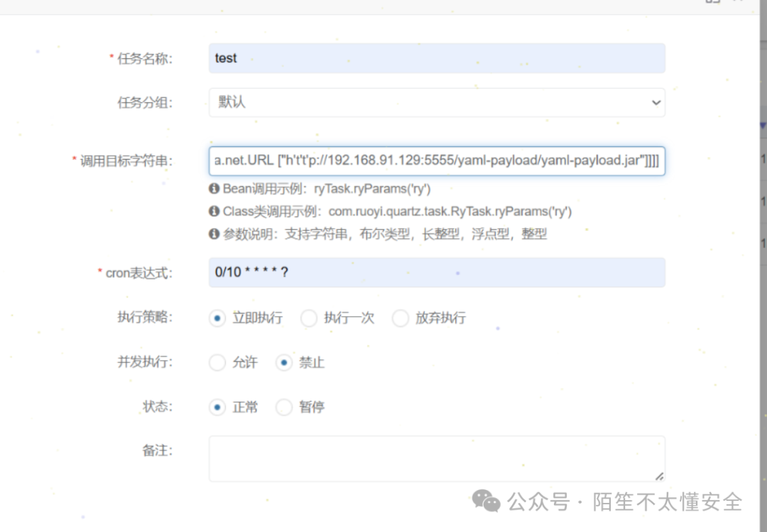Click the Class类调用示例 info icon
Screen dimensions: 767x532
coord(213,211)
